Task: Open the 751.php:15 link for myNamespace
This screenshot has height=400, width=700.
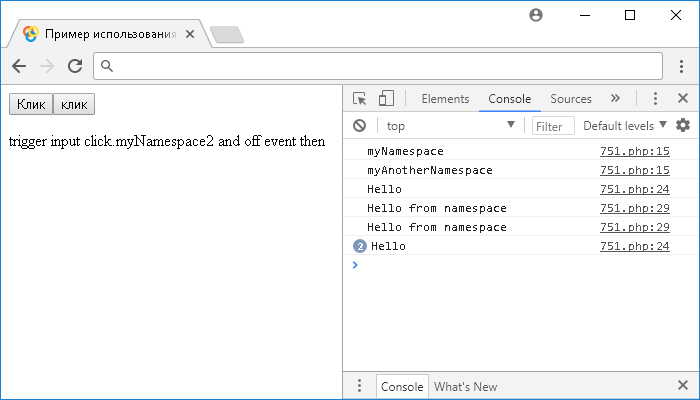Action: [x=634, y=151]
